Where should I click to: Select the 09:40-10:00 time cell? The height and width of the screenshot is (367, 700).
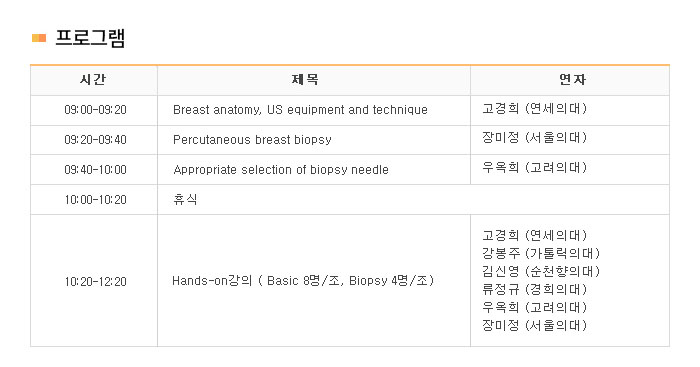click(96, 170)
